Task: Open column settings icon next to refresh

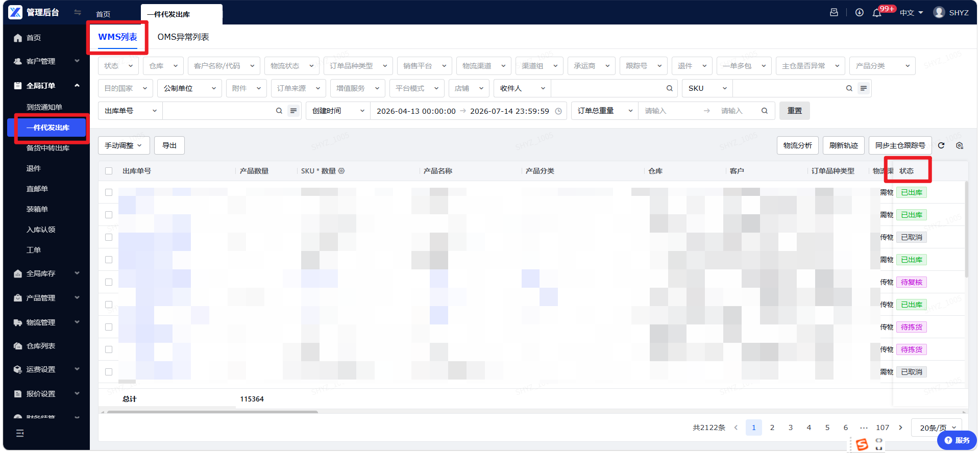Action: click(x=960, y=145)
